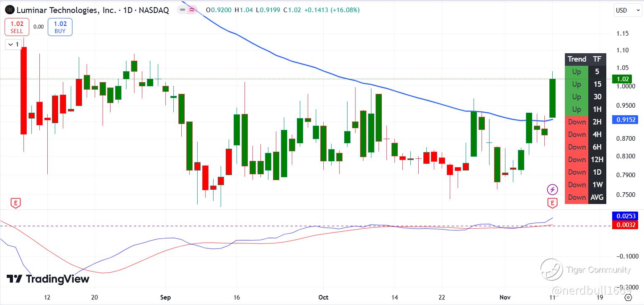
Task: Click the 1.02 BUY button
Action: pos(60,27)
